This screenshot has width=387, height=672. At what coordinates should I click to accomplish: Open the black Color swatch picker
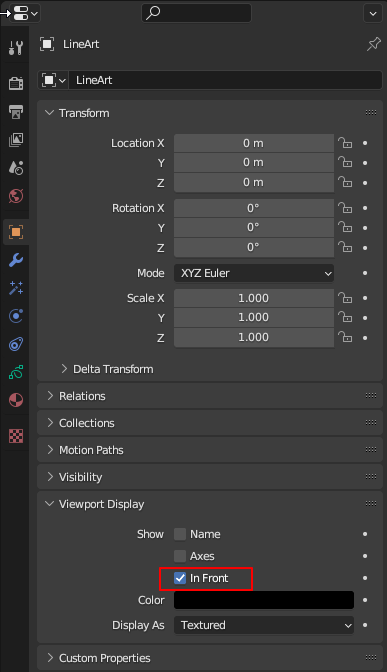[x=264, y=600]
